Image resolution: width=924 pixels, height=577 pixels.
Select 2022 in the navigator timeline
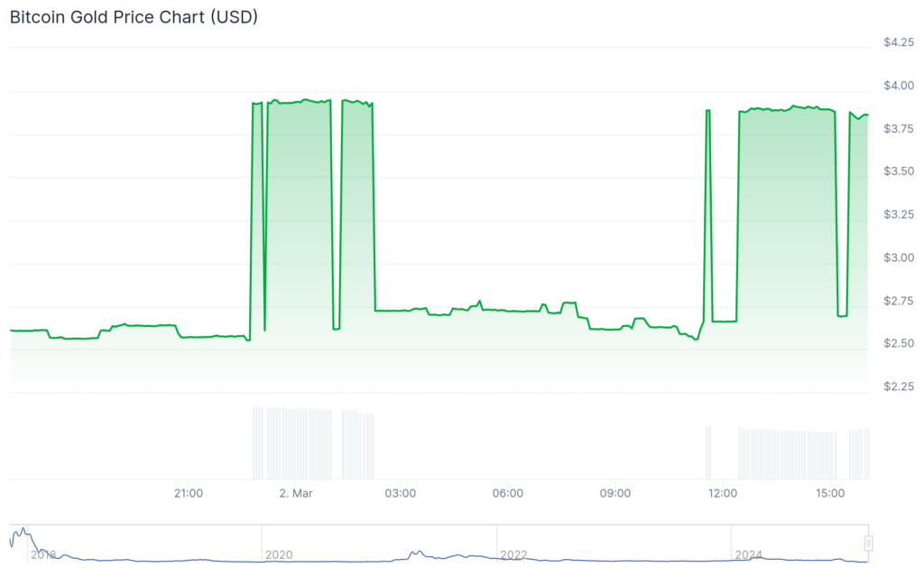[x=513, y=555]
